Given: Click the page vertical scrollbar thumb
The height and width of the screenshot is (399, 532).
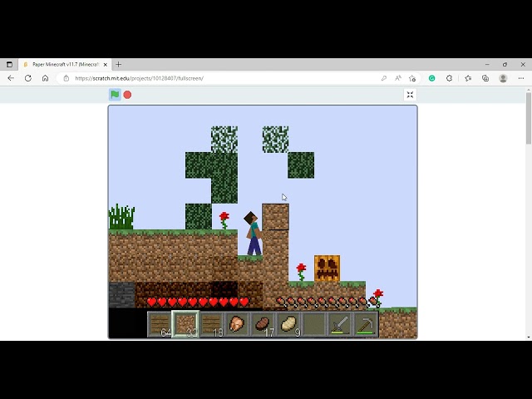Looking at the screenshot, I should 529,118.
